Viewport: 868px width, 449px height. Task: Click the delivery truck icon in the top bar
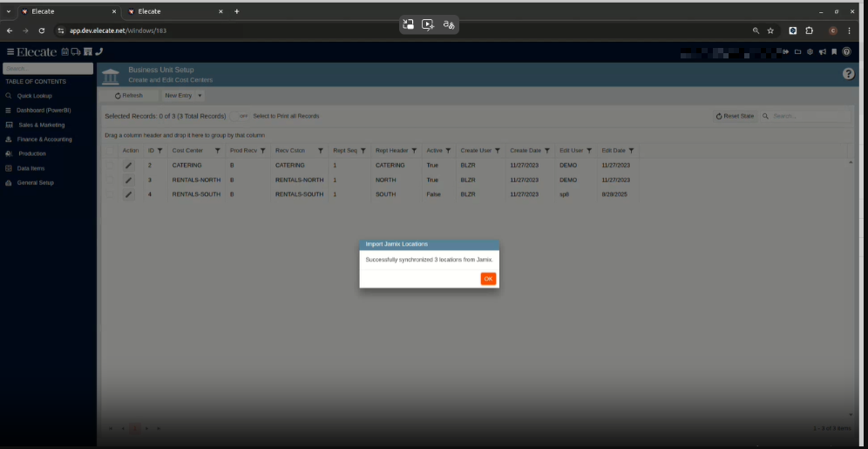(76, 51)
